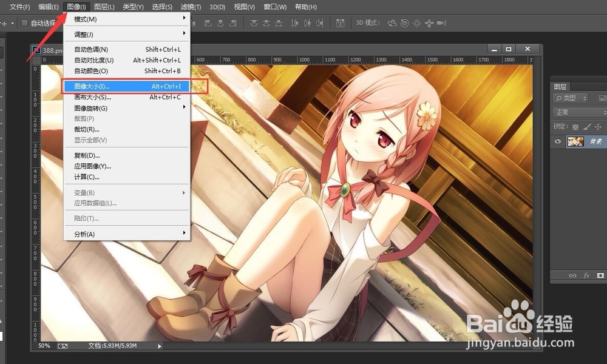Expand the 调整(J) submenu

[127, 35]
